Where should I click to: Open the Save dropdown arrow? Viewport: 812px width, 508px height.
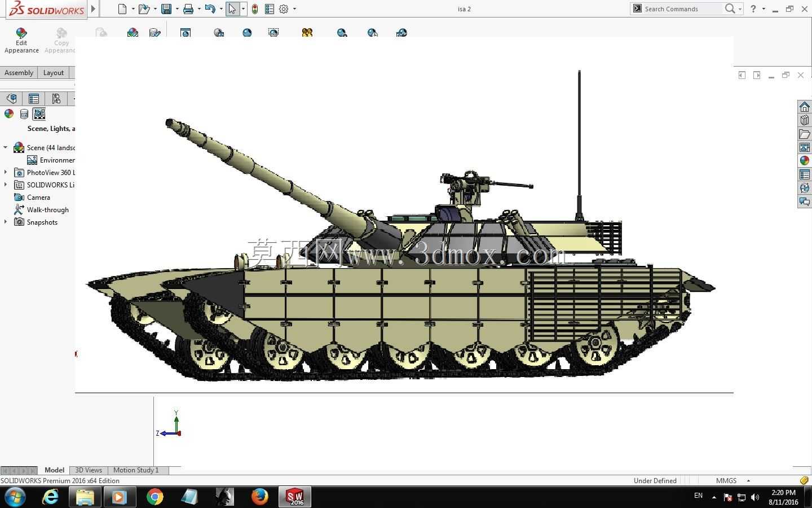(x=177, y=9)
